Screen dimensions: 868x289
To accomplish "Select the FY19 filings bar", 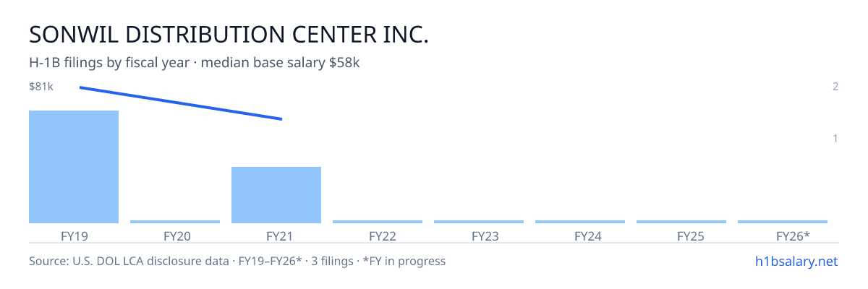I will click(74, 167).
